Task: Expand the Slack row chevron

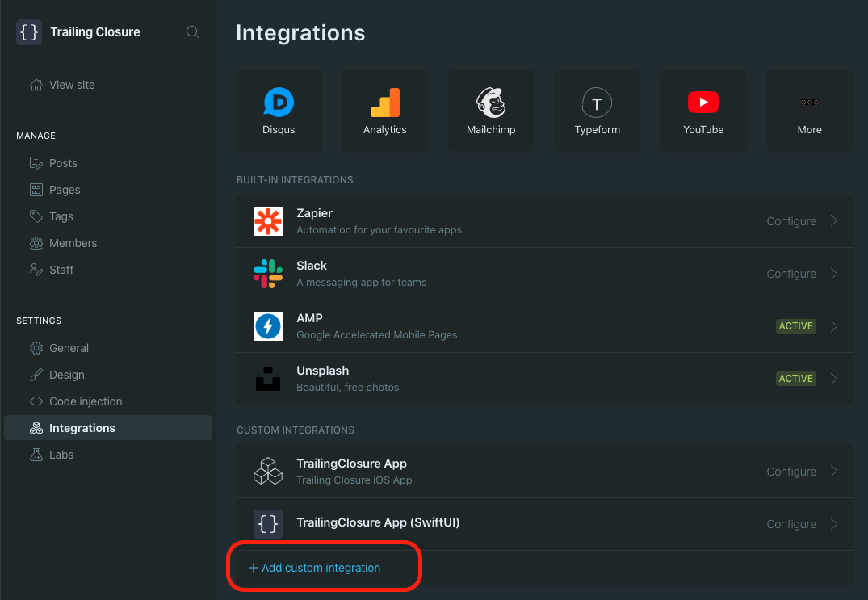Action: (833, 274)
